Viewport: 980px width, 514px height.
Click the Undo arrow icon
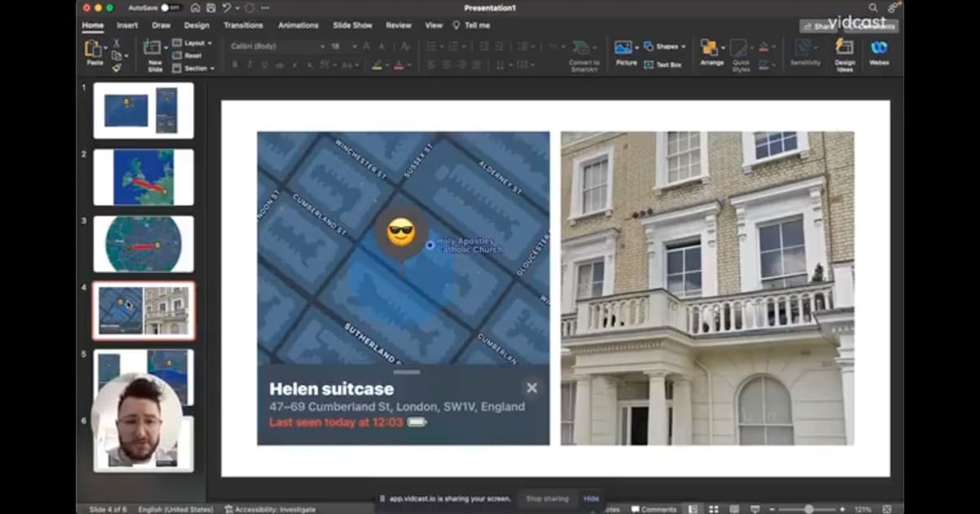click(227, 7)
